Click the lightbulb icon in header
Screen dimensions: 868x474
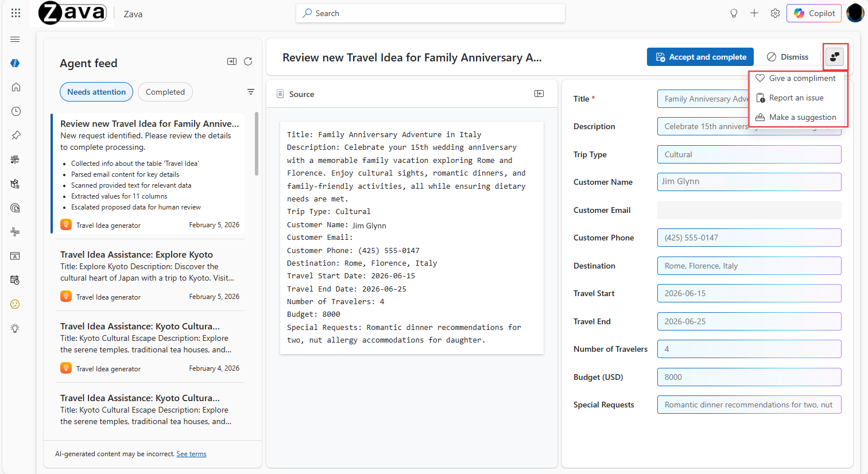click(734, 13)
